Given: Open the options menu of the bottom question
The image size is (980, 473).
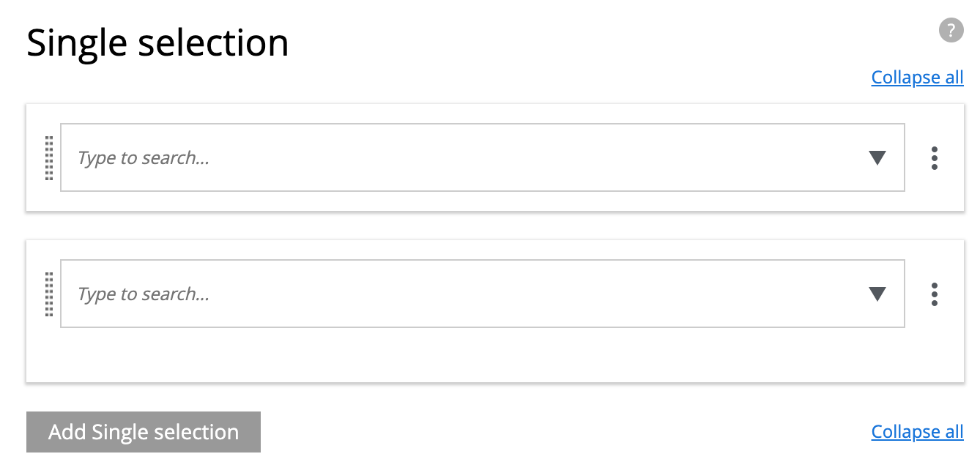Looking at the screenshot, I should (x=935, y=294).
